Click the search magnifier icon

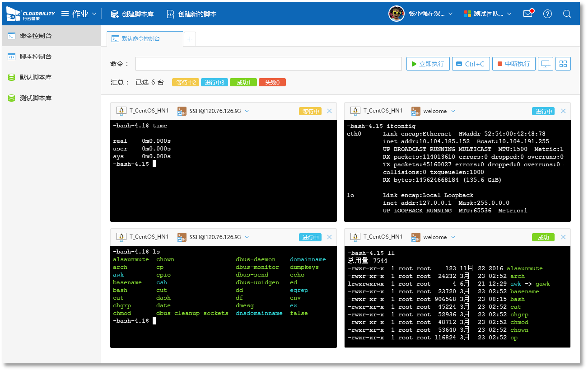point(567,14)
